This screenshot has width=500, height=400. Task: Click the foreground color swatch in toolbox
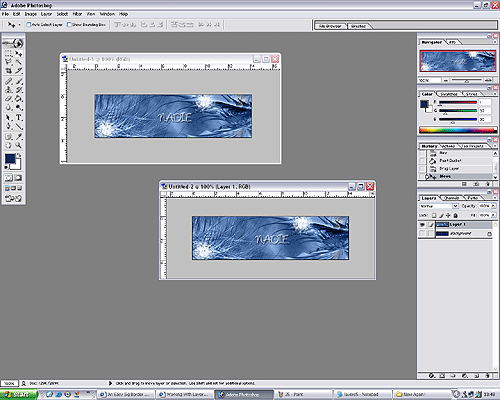[x=10, y=159]
